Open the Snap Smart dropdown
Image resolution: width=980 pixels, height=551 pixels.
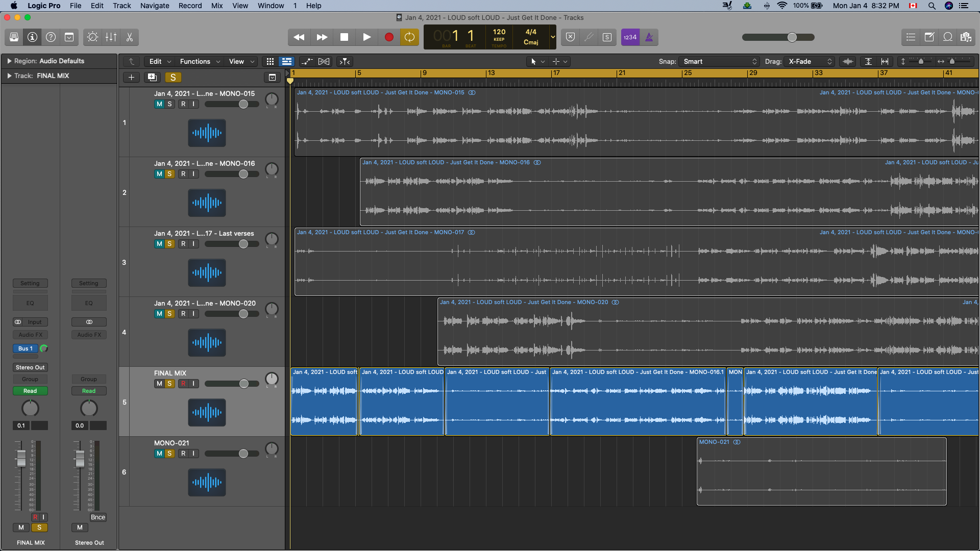[720, 62]
